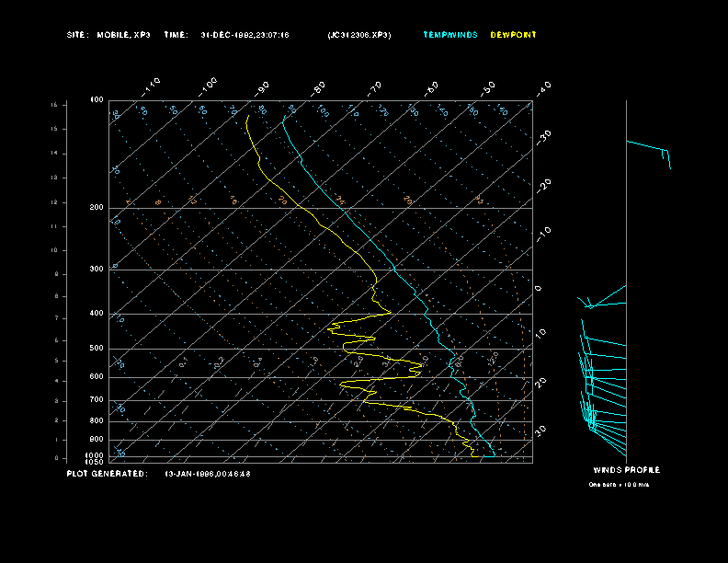Click the -50 isotherm label above chart
Image resolution: width=728 pixels, height=563 pixels.
(488, 88)
